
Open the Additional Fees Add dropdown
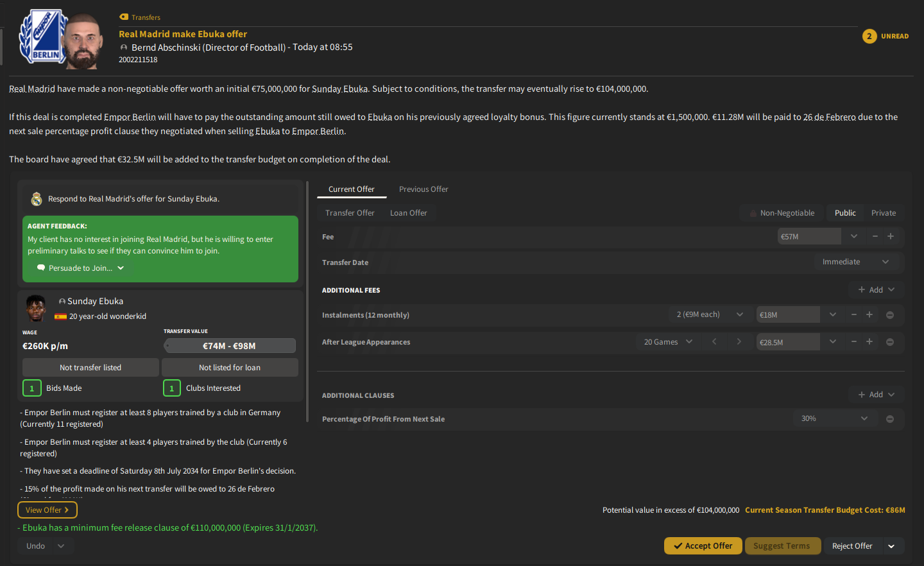tap(876, 290)
